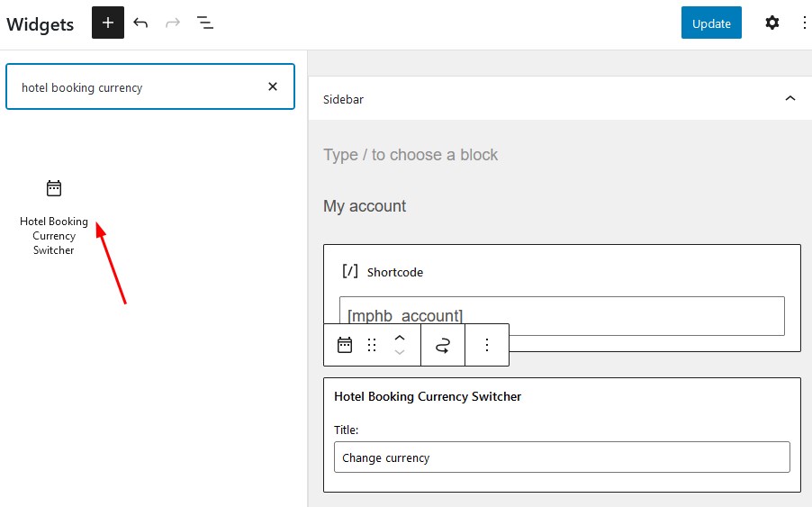Viewport: 812px width, 507px height.
Task: Save changes with the Update button
Action: pos(711,23)
